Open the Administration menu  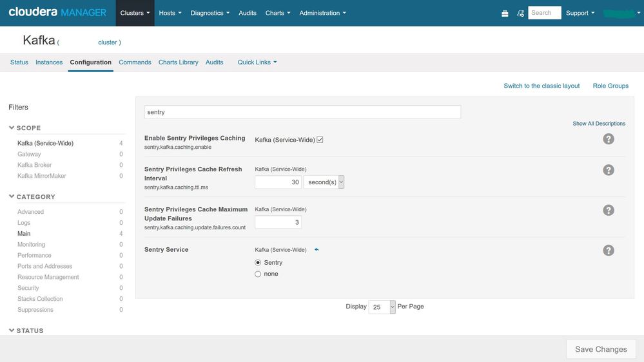322,13
